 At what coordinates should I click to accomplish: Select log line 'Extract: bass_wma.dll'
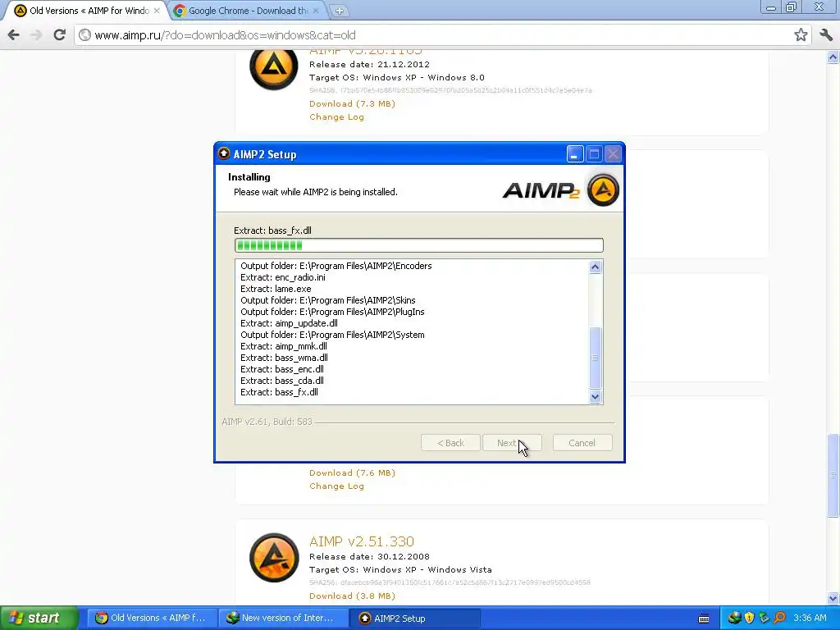[x=284, y=358]
